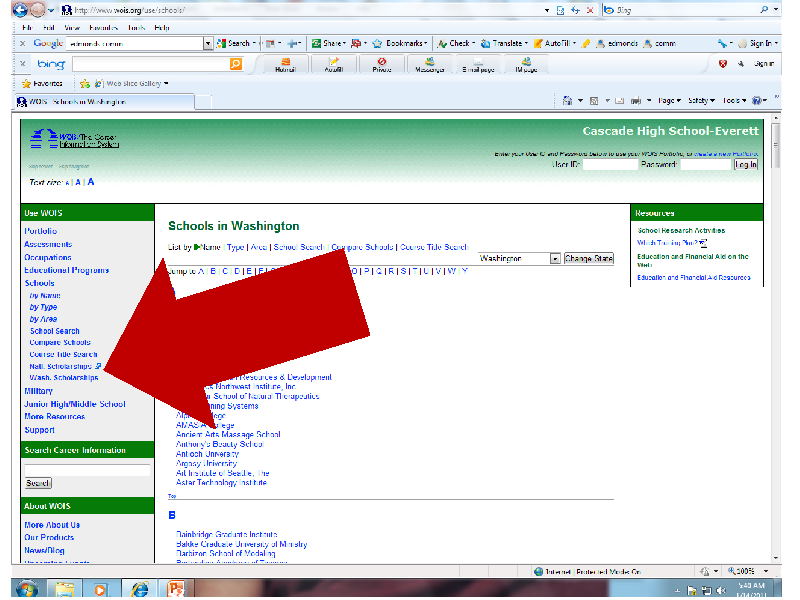Open Messenger from Bing toolbar
Viewport: 800px width, 600px height.
pos(430,64)
